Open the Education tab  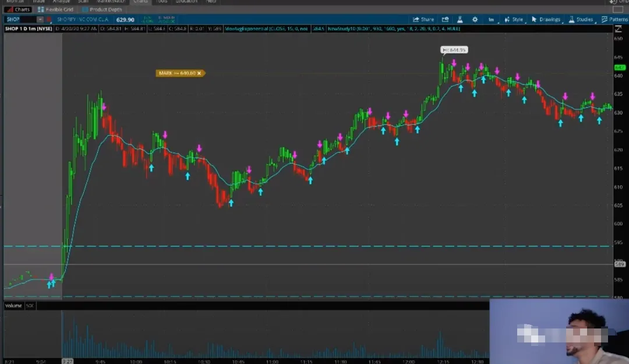(x=186, y=2)
